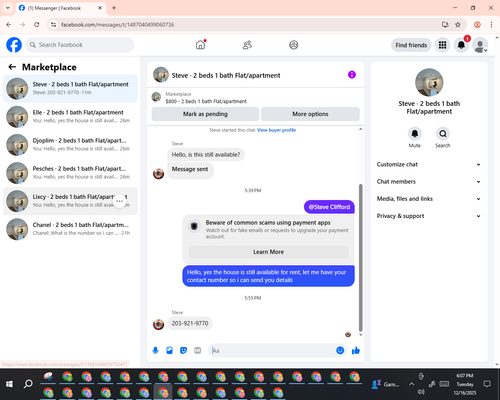
Task: Open Chrome's three-dot menu
Action: click(491, 25)
